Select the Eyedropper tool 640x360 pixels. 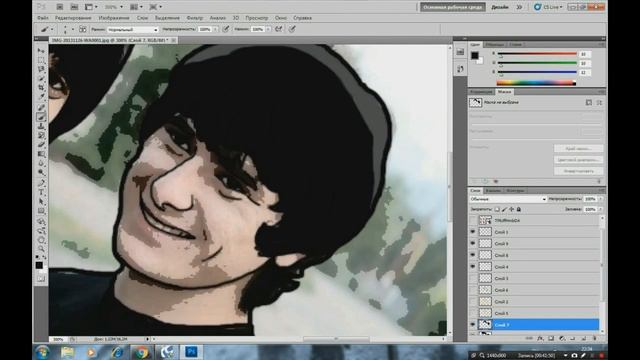click(41, 97)
